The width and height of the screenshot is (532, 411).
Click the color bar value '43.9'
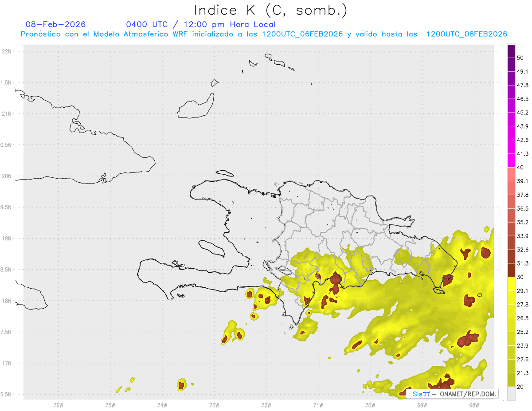(523, 126)
